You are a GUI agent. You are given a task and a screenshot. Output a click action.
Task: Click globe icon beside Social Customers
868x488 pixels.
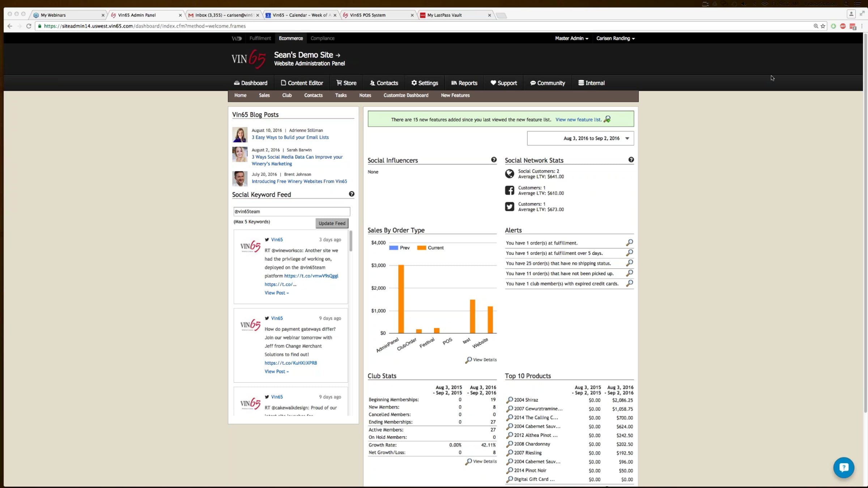(x=510, y=174)
